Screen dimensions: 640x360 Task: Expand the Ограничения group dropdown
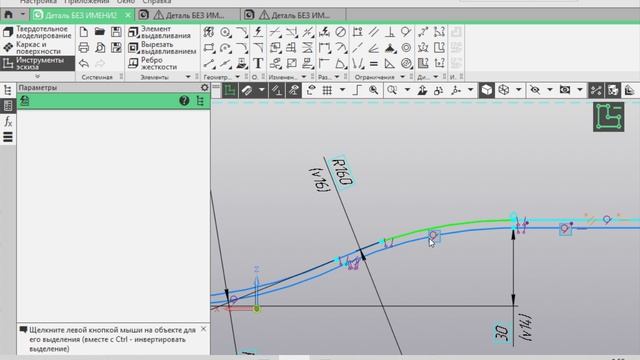[402, 77]
